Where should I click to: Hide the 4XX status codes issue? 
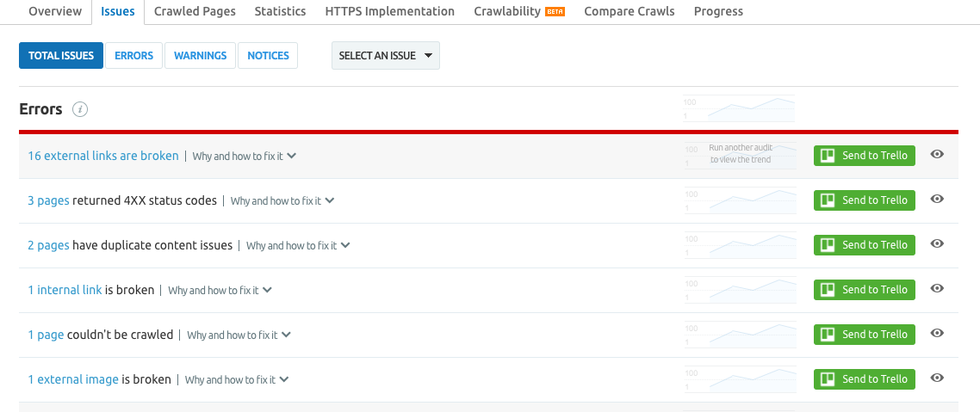tap(938, 200)
